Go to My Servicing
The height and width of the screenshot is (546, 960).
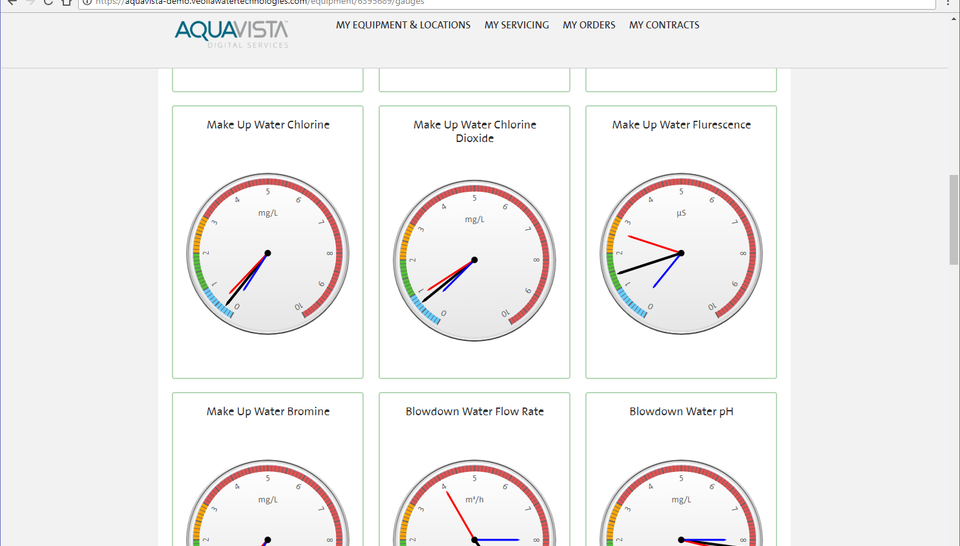pos(517,25)
